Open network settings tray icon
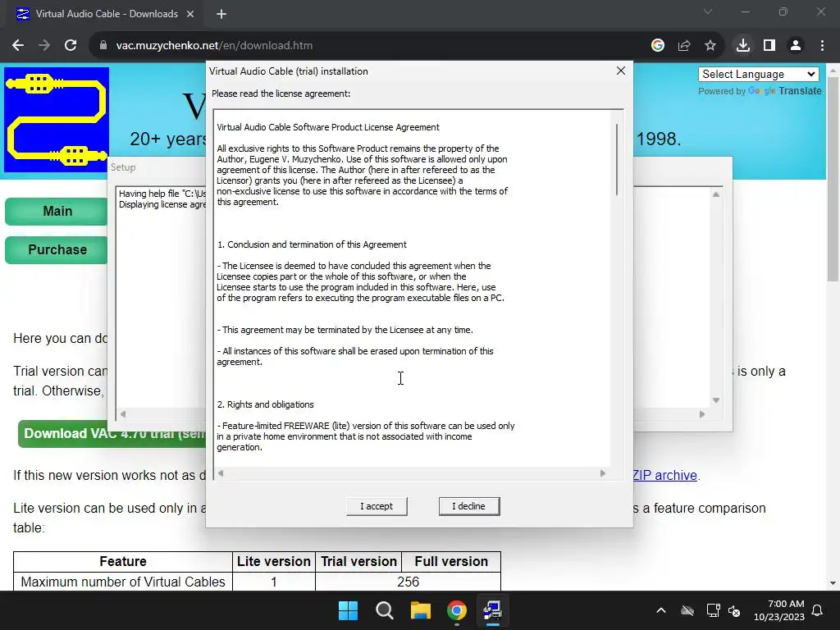 [713, 610]
